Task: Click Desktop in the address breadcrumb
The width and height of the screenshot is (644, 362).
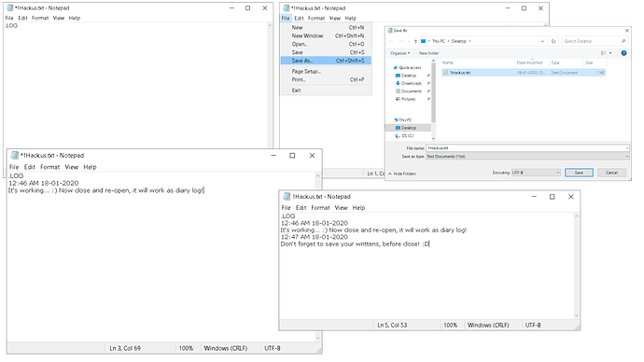Action: tap(459, 41)
